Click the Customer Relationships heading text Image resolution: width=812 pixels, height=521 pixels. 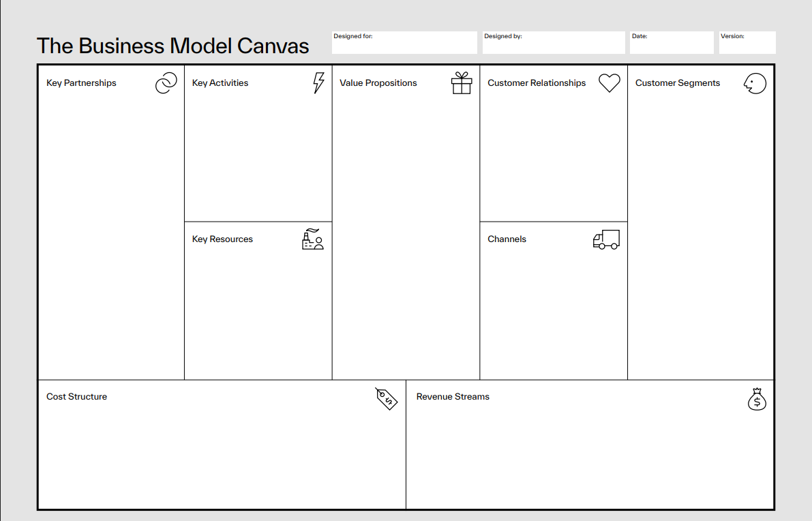tap(537, 83)
